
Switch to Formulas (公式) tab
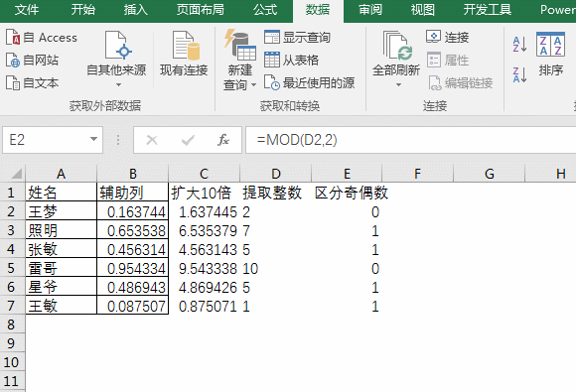265,10
